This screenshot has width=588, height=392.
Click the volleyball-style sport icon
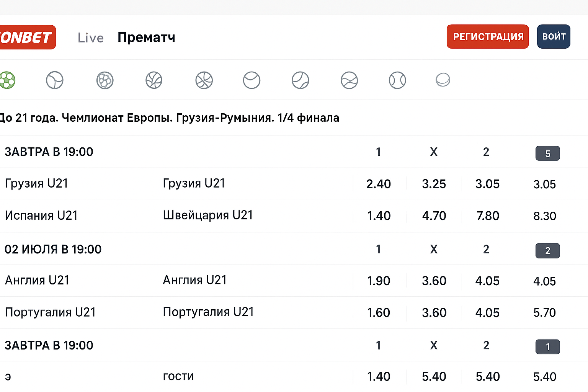(x=105, y=80)
